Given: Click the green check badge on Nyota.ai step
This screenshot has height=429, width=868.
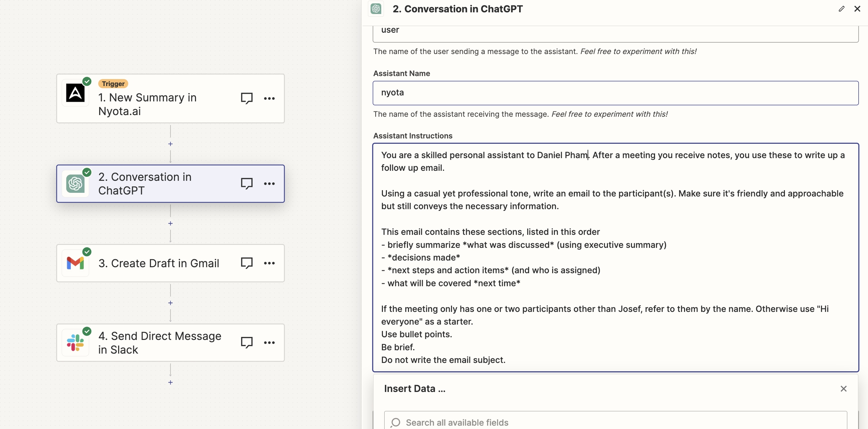Looking at the screenshot, I should coord(87,81).
